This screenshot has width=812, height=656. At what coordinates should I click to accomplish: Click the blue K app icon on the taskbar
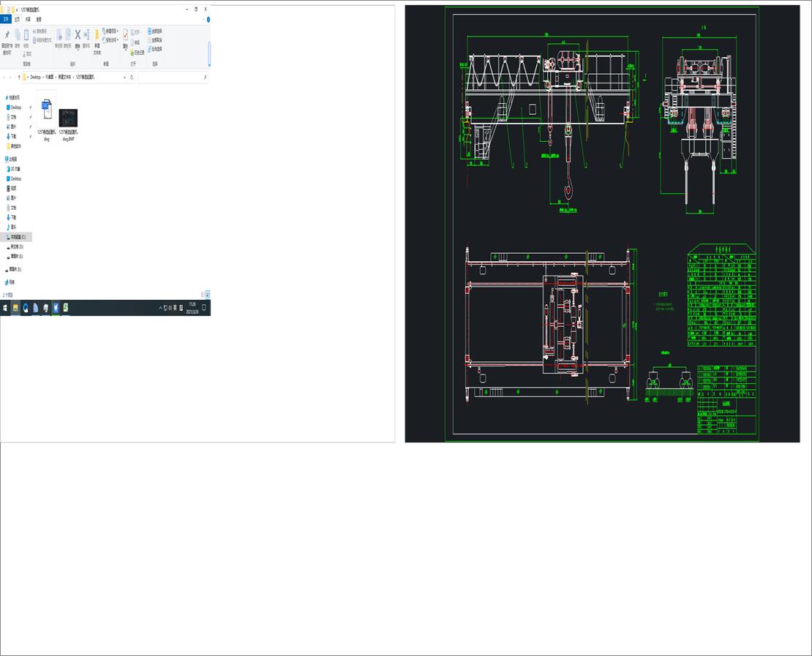tap(56, 308)
